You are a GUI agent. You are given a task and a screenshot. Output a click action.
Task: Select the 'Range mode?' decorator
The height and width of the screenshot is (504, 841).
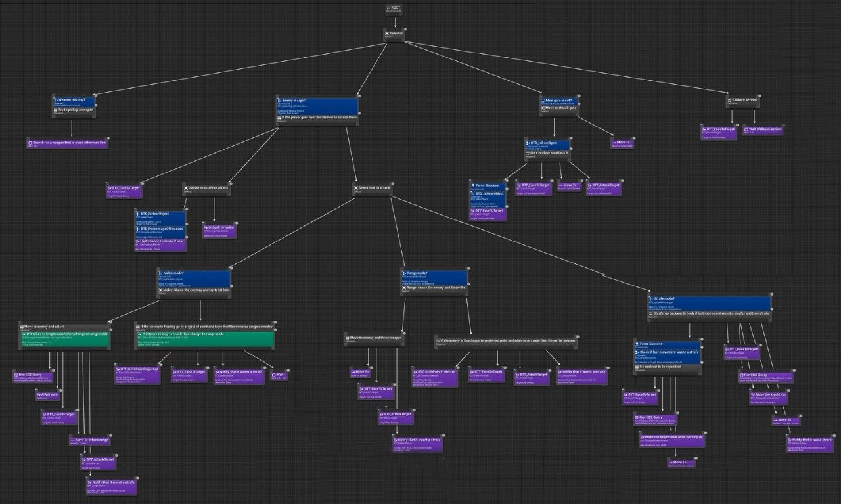click(x=434, y=277)
